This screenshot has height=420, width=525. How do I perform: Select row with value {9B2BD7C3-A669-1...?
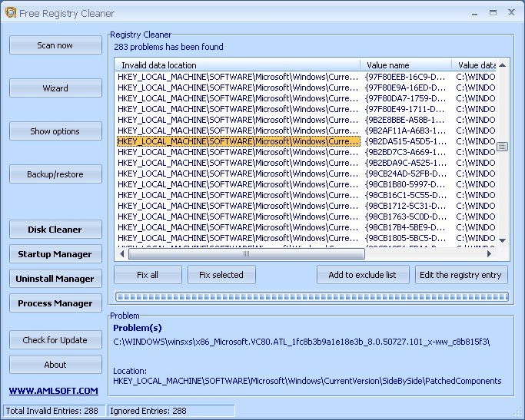coord(306,152)
